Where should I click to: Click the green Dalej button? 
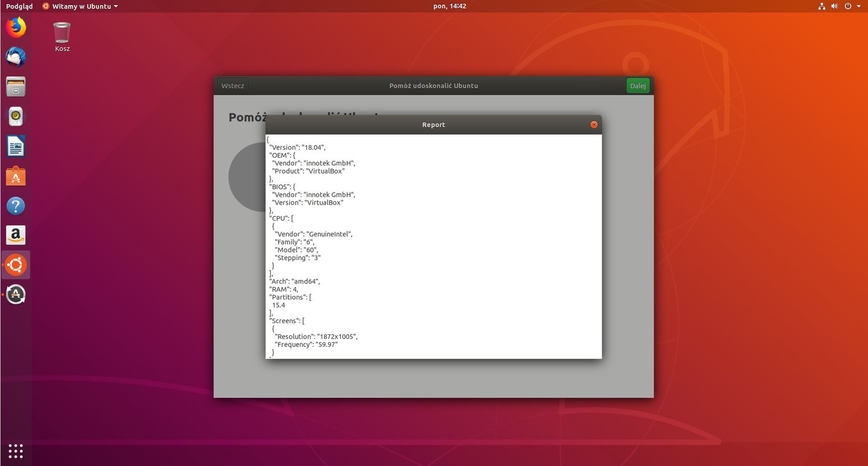pos(638,86)
